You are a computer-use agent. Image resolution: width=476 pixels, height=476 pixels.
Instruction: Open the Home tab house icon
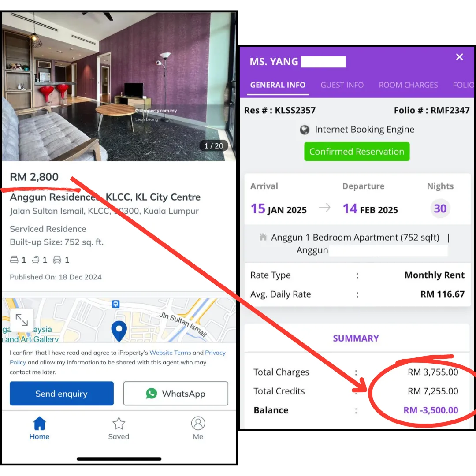pyautogui.click(x=40, y=423)
